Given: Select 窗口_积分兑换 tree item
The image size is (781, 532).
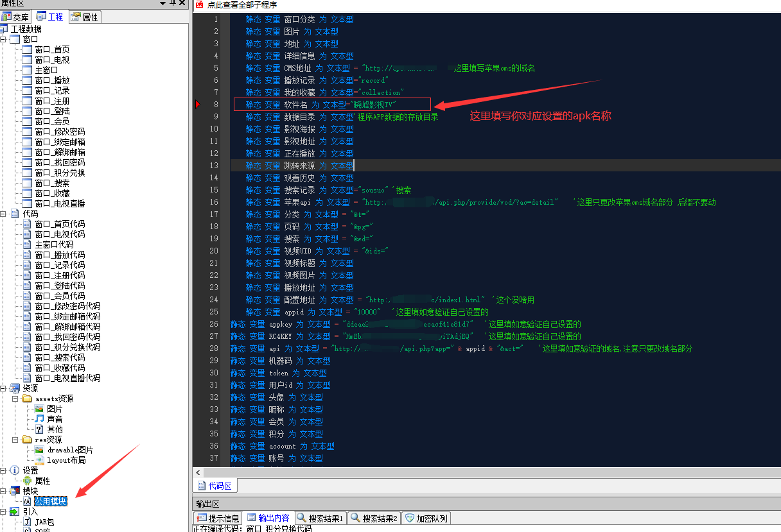Looking at the screenshot, I should tap(60, 173).
